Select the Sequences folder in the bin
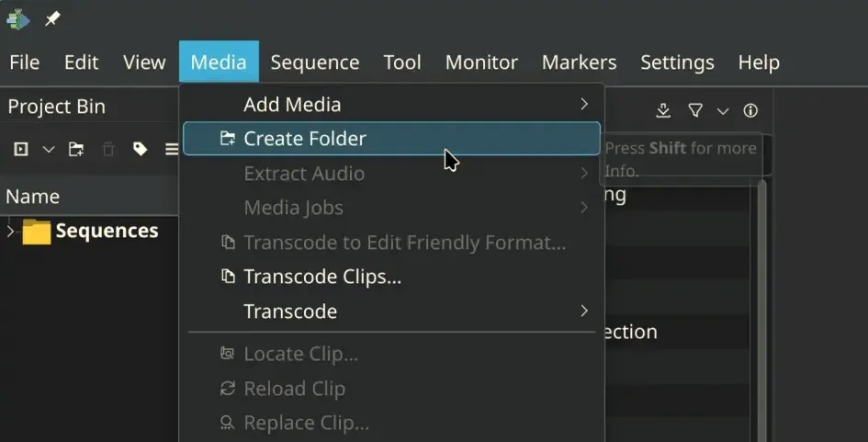Image resolution: width=868 pixels, height=442 pixels. [106, 231]
